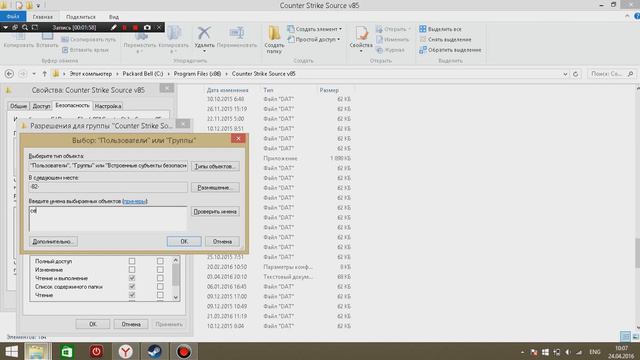The height and width of the screenshot is (360, 640).
Task: Click Select all (Выделить все) in ribbon
Action: [440, 29]
